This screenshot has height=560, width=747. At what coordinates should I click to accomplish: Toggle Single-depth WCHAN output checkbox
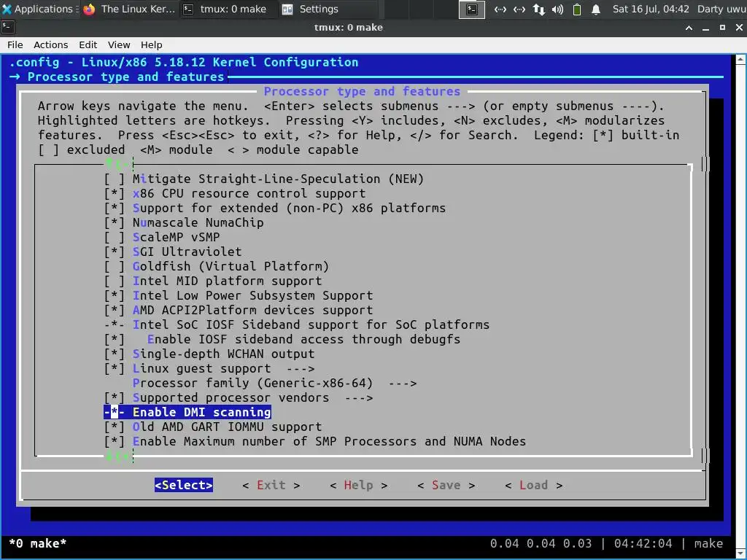tap(114, 354)
